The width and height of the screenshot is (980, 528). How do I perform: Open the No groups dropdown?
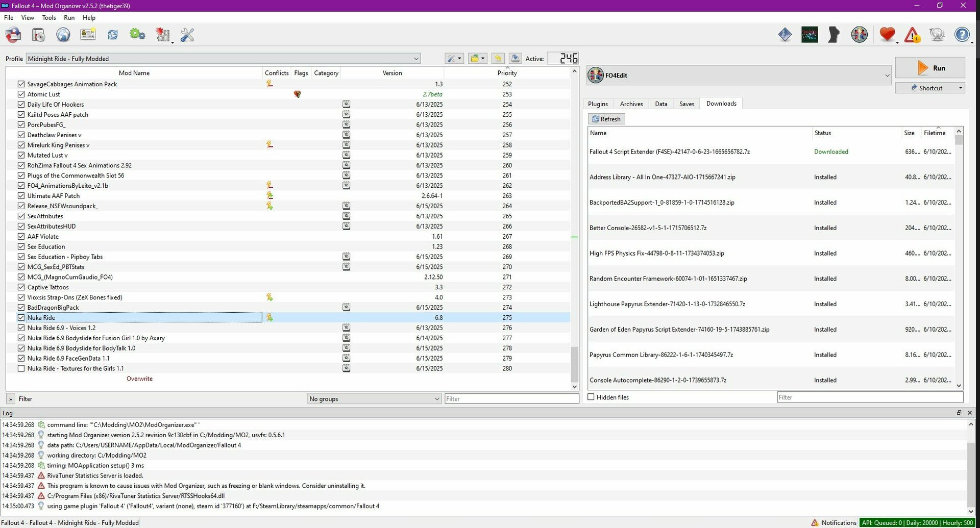coord(374,398)
